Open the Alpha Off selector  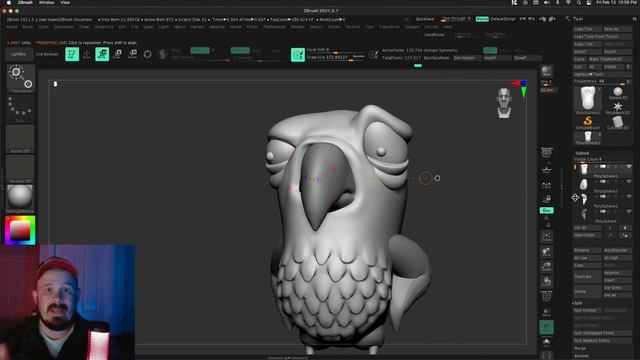click(20, 139)
